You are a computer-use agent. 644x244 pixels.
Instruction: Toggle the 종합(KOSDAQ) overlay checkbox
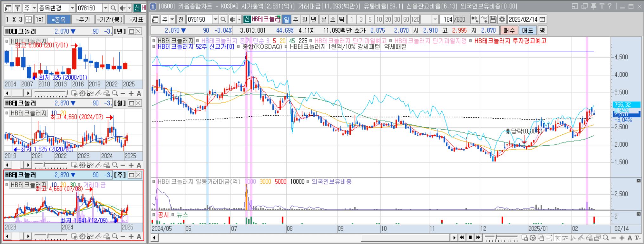pyautogui.click(x=238, y=47)
